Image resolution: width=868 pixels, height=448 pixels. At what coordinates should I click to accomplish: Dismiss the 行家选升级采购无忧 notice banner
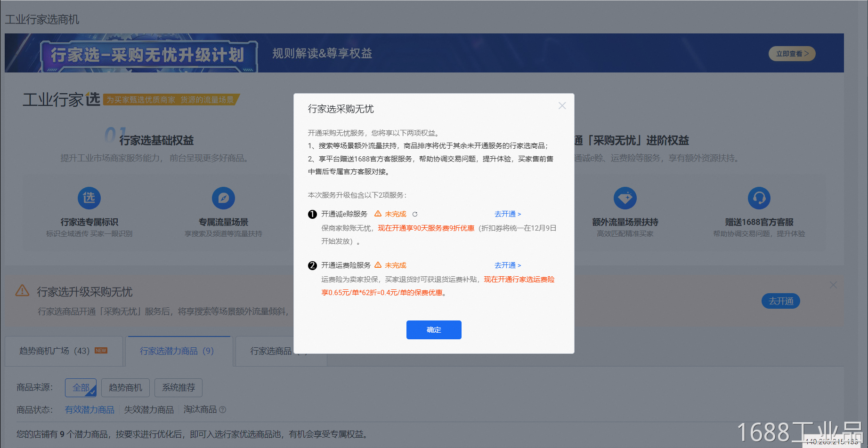[833, 285]
